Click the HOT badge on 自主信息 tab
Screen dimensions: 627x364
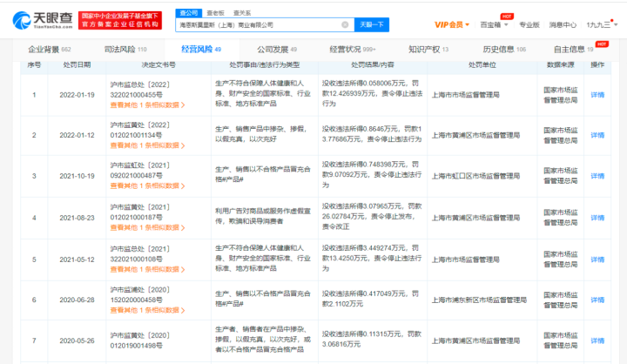pos(602,44)
